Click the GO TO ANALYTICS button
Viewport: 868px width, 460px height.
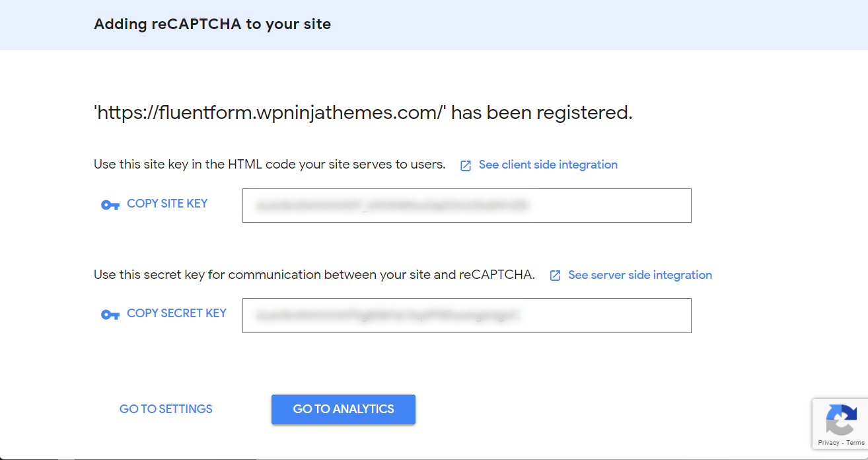(343, 409)
